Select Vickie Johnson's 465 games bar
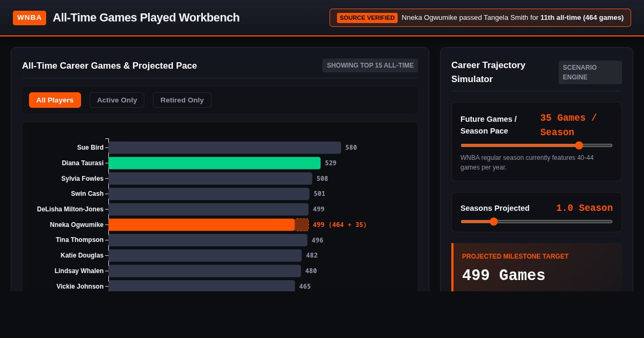Screen dimensions: 644x338 202,286
